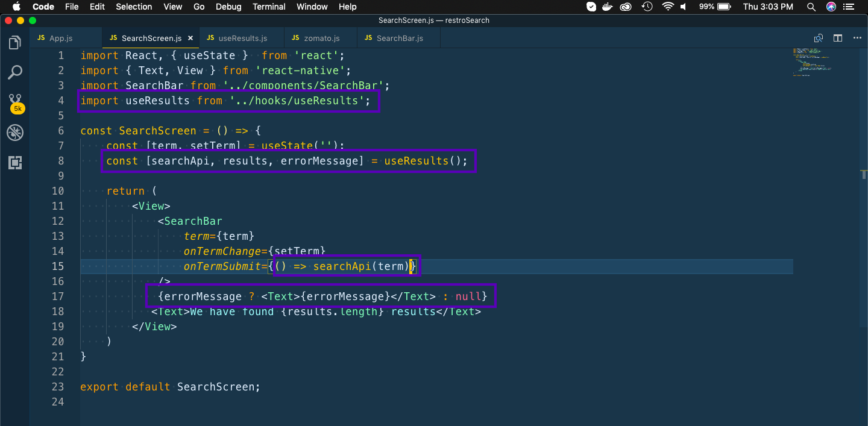The height and width of the screenshot is (426, 868).
Task: Split the editor to the right
Action: 838,38
